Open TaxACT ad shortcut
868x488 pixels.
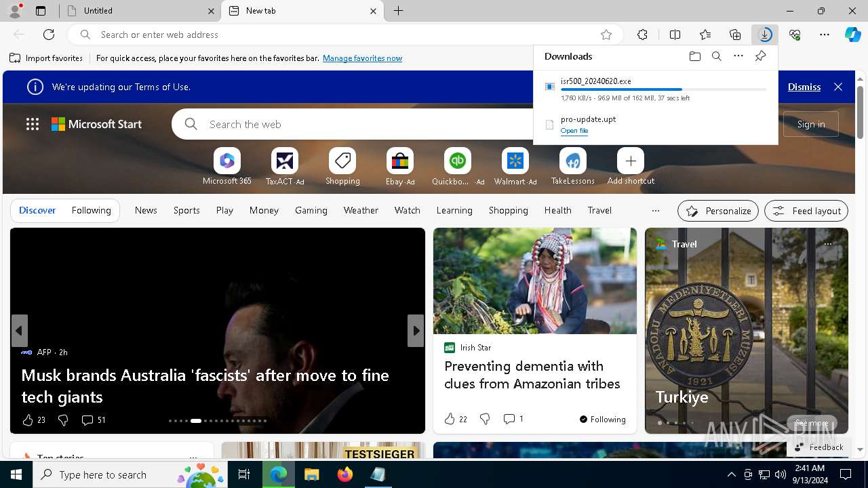point(285,167)
